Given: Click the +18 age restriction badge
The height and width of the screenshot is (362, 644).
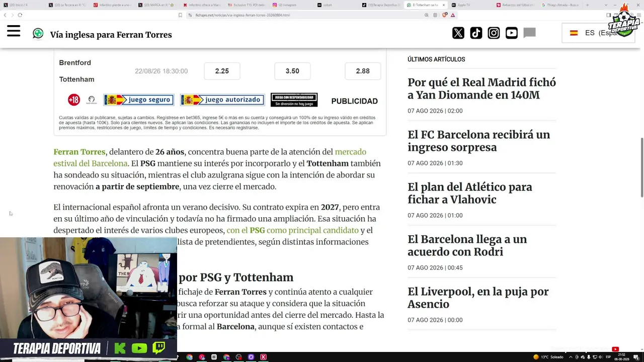Looking at the screenshot, I should tap(74, 100).
